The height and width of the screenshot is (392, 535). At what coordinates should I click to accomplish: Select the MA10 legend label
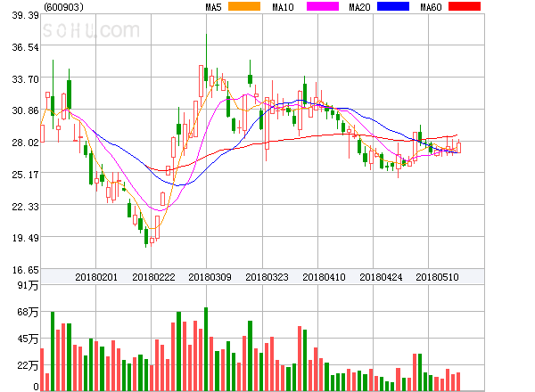tap(283, 7)
